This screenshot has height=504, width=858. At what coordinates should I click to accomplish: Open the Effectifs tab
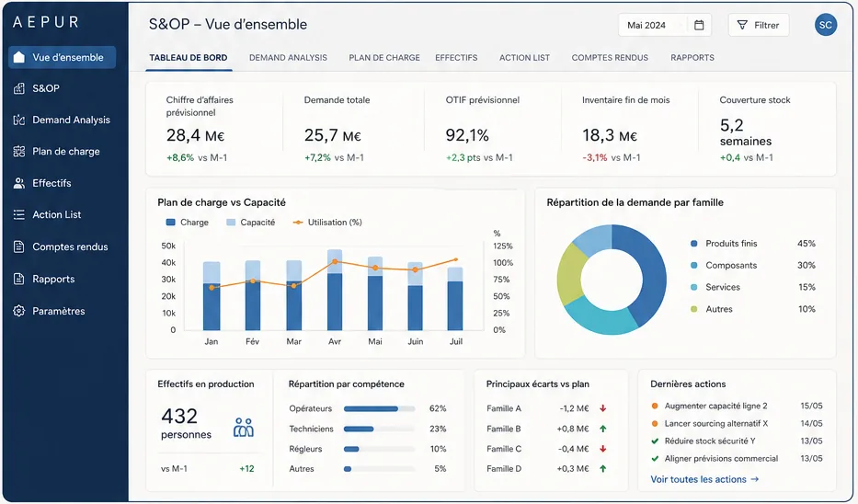(456, 57)
